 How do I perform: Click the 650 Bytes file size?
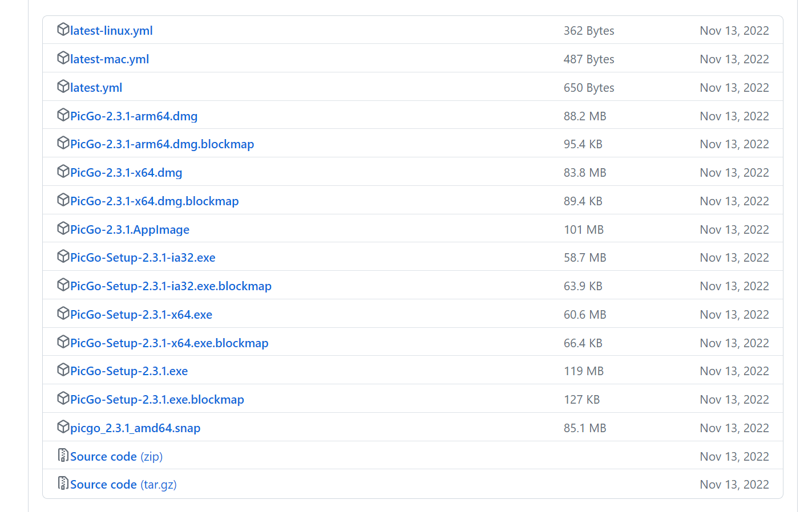pyautogui.click(x=589, y=88)
